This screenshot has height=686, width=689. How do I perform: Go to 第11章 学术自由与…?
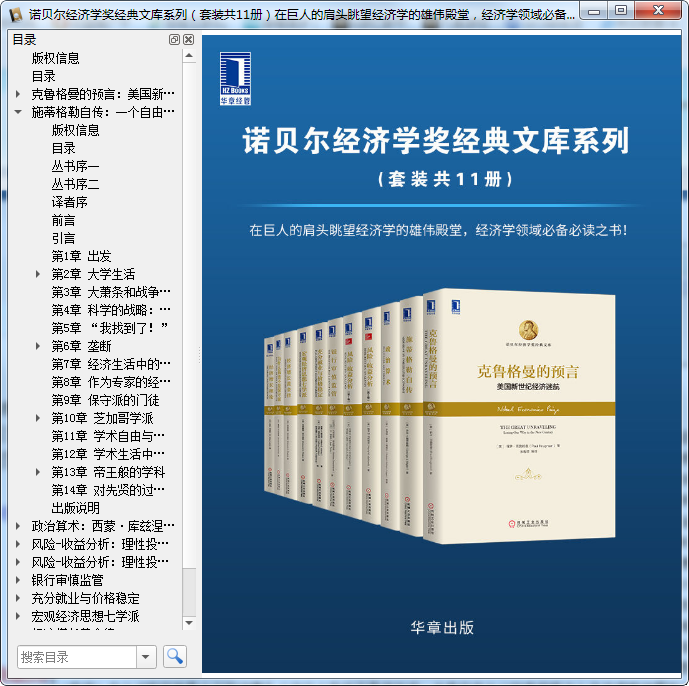click(x=108, y=436)
